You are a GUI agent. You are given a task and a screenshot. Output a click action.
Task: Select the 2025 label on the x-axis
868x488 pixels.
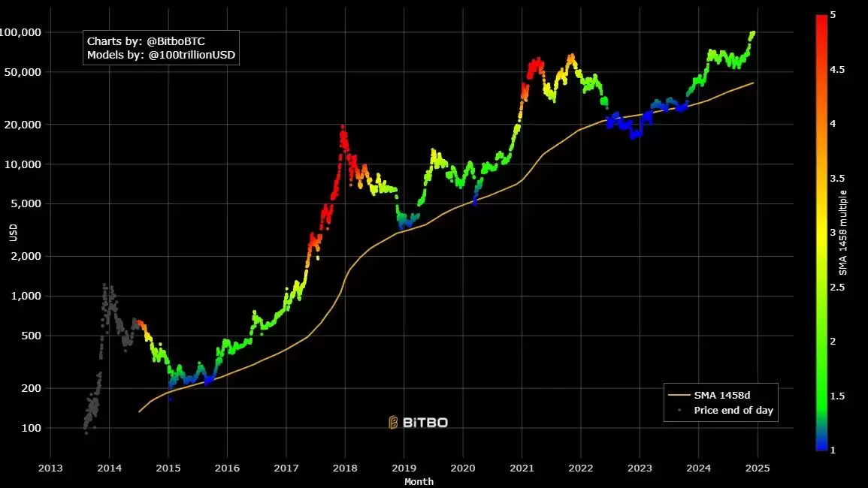(757, 468)
